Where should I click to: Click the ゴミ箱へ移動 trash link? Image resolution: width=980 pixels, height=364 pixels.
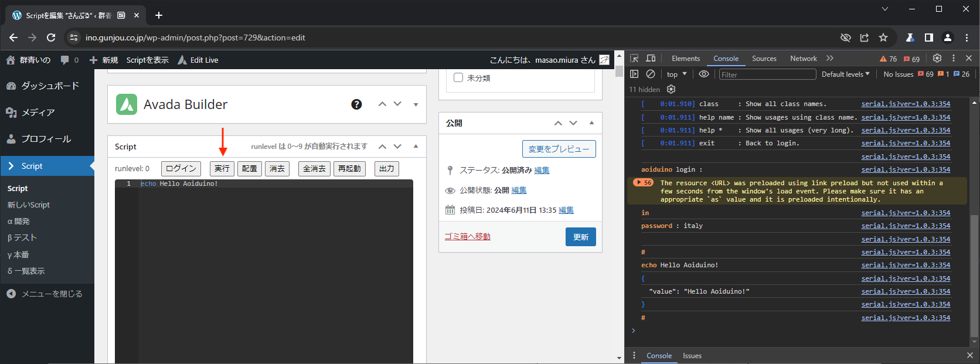coord(467,237)
